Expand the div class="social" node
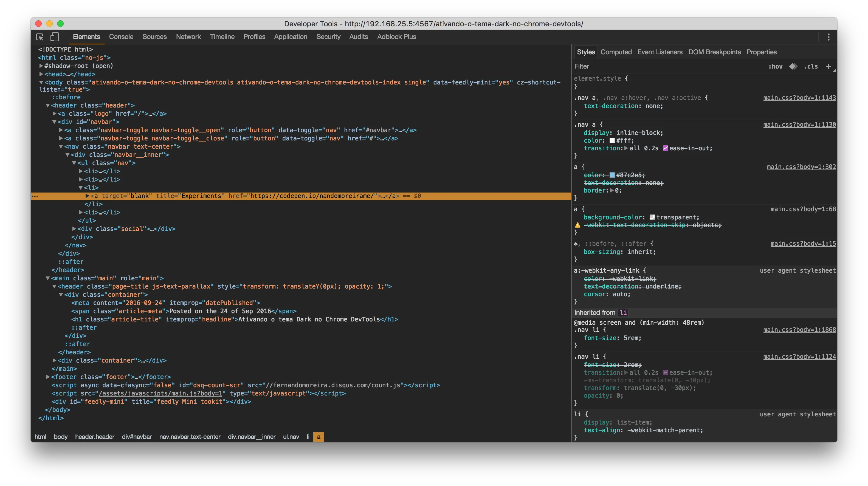Image resolution: width=868 pixels, height=486 pixels. [74, 229]
